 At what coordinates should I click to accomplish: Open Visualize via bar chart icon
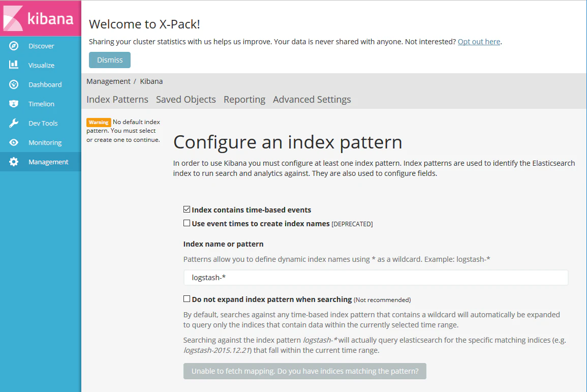pos(14,65)
